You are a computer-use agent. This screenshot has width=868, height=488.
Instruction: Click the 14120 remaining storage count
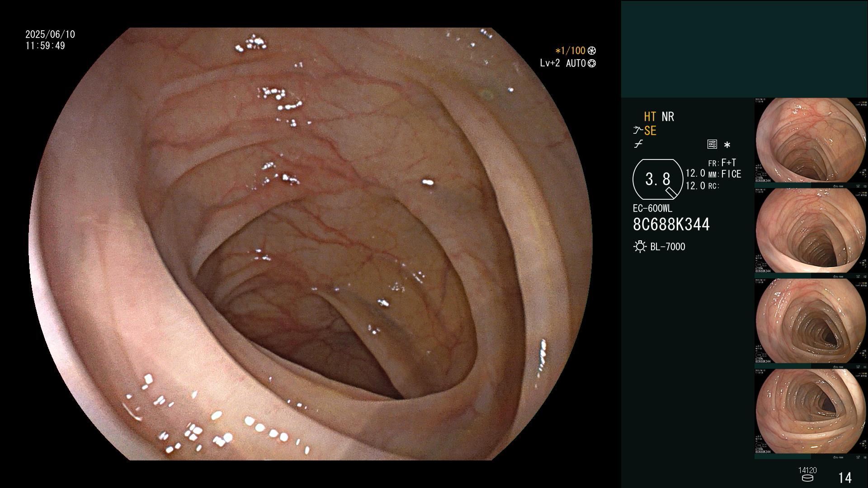click(x=807, y=470)
